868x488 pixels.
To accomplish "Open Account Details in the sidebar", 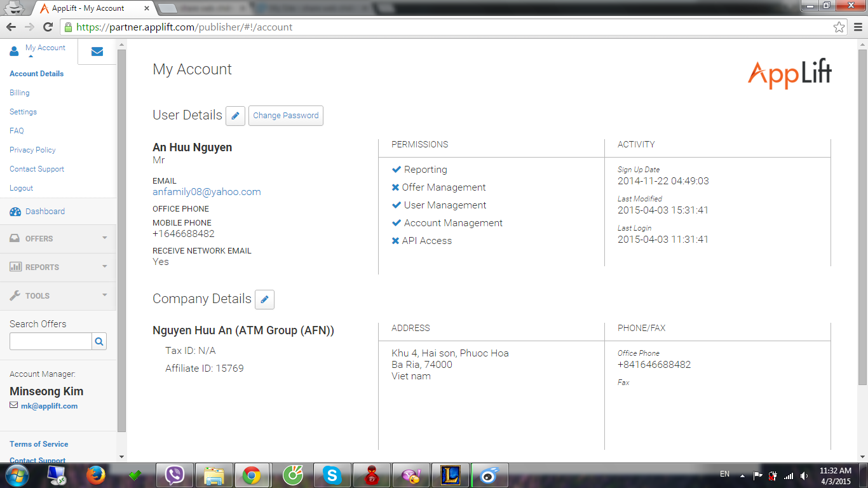I will pos(37,74).
